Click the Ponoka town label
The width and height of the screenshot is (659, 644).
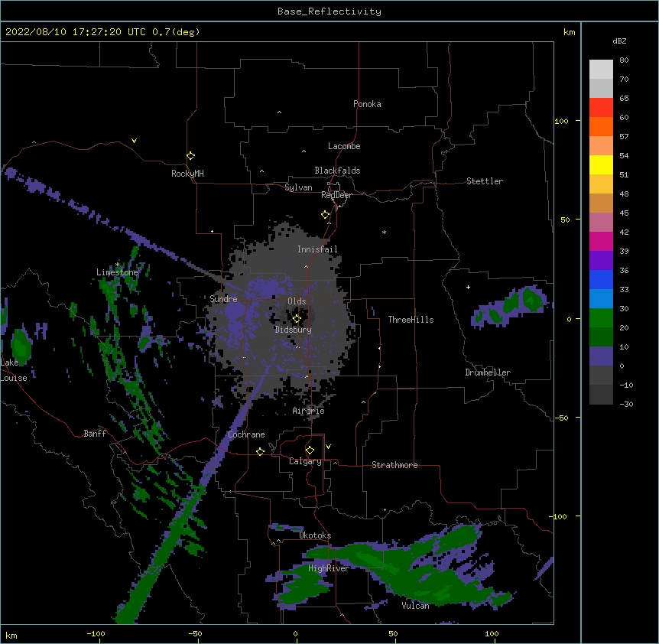tap(367, 104)
